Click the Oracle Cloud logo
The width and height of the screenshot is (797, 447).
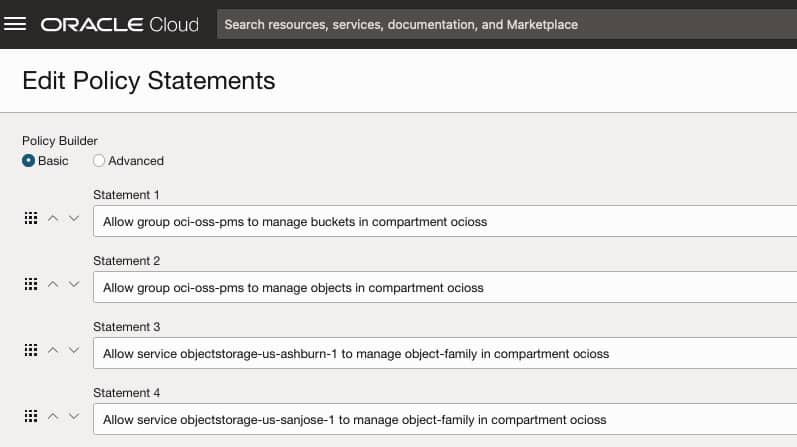[x=120, y=24]
